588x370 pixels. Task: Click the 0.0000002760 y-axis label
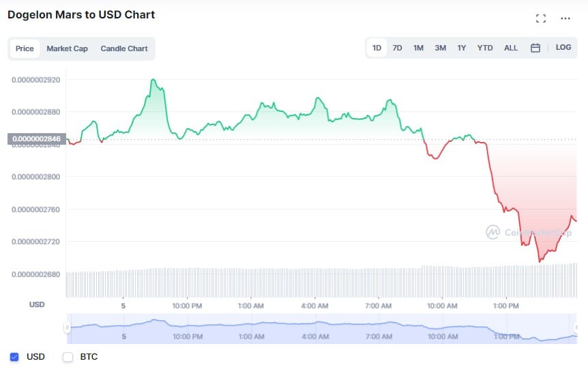point(35,210)
